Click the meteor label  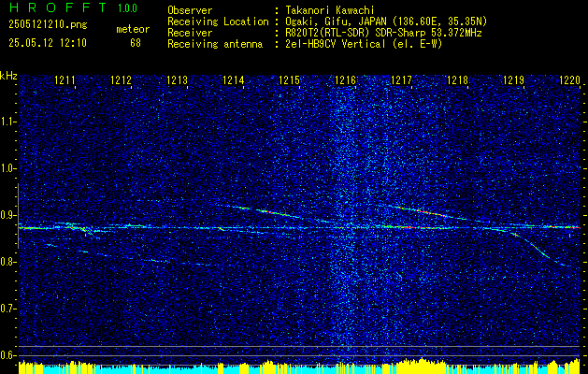[133, 29]
